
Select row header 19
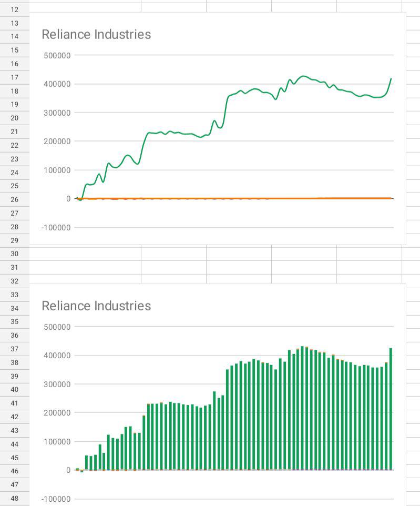coord(15,104)
